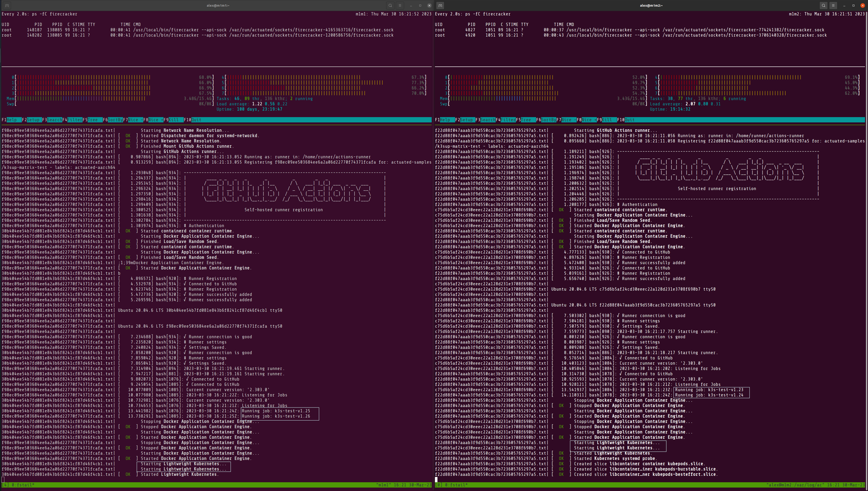Click 'Self-hosted runner registration' in the m1m2 log

[717, 189]
